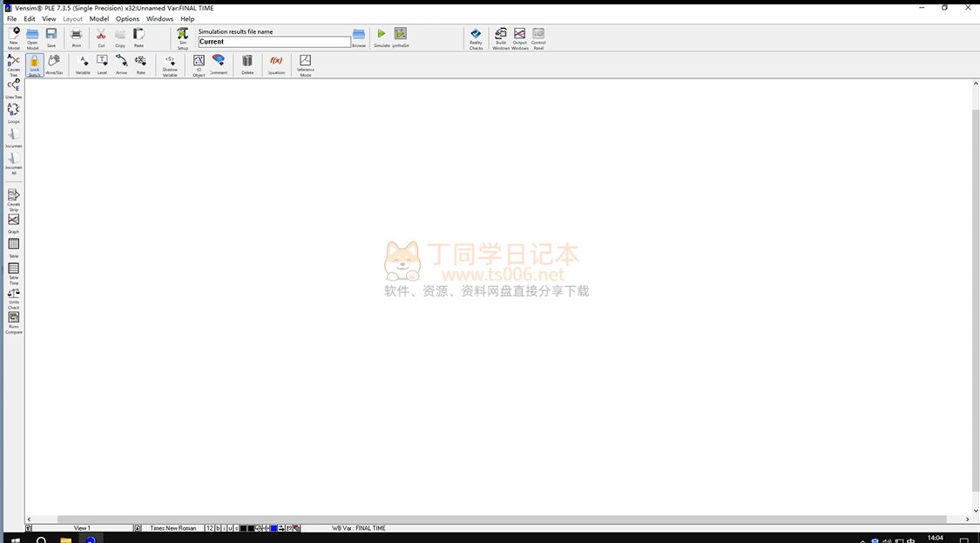Open the Times New Roman font selector
Image resolution: width=980 pixels, height=543 pixels.
172,528
